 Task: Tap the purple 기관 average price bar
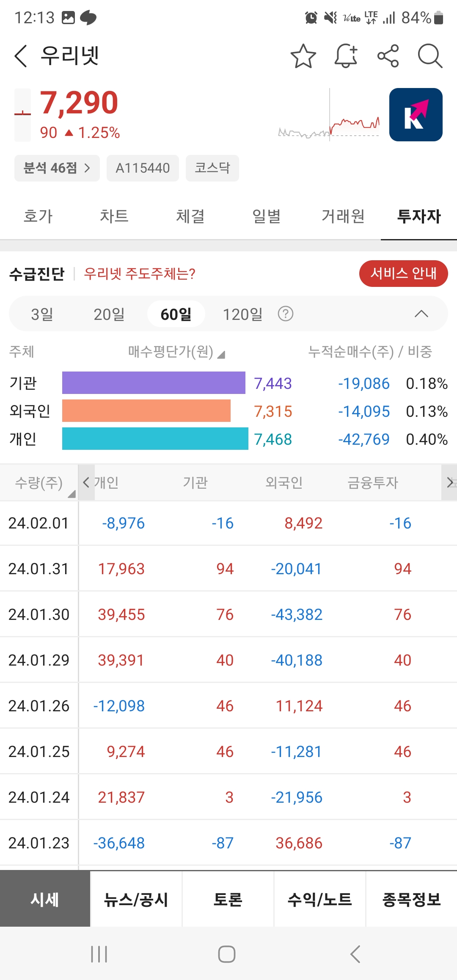pyautogui.click(x=154, y=383)
